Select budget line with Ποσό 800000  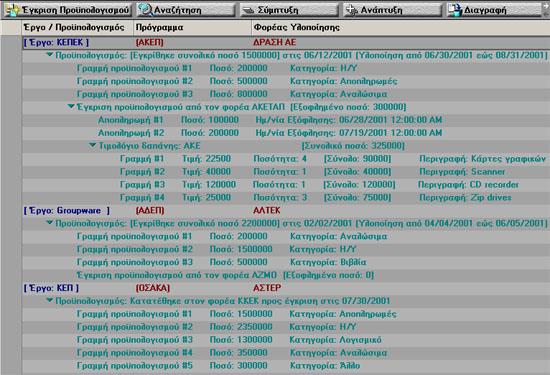point(286,94)
